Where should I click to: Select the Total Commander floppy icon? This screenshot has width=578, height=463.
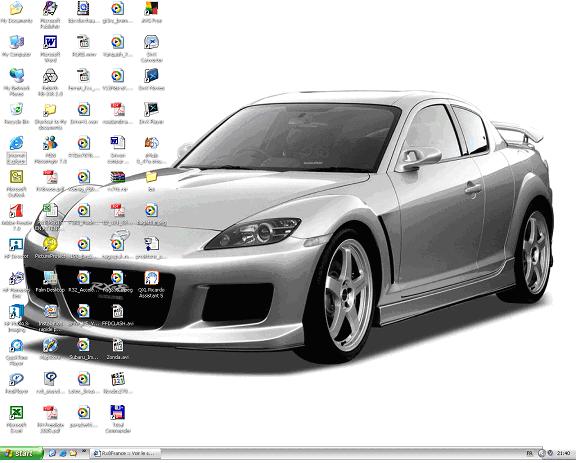118,413
